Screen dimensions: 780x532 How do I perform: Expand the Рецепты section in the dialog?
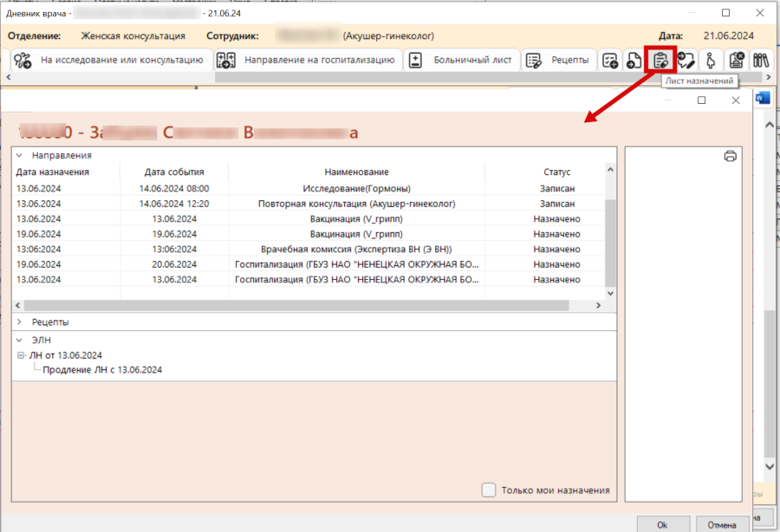pyautogui.click(x=19, y=322)
